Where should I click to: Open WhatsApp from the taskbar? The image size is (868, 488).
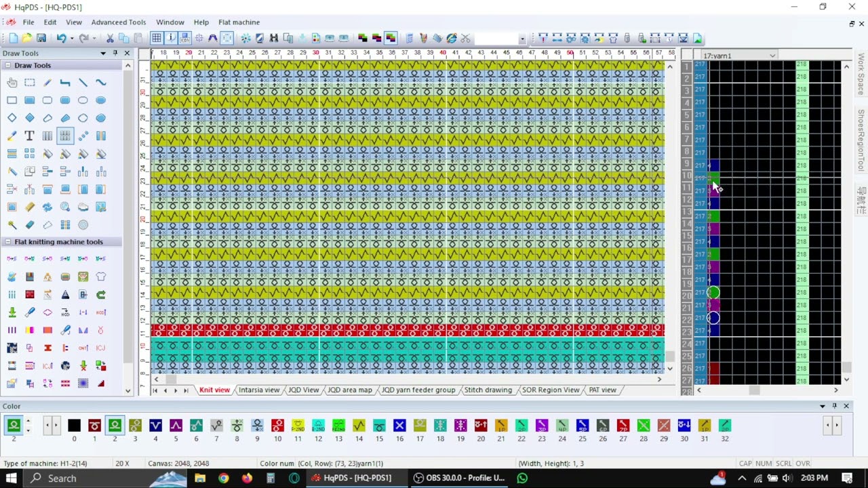pyautogui.click(x=521, y=478)
